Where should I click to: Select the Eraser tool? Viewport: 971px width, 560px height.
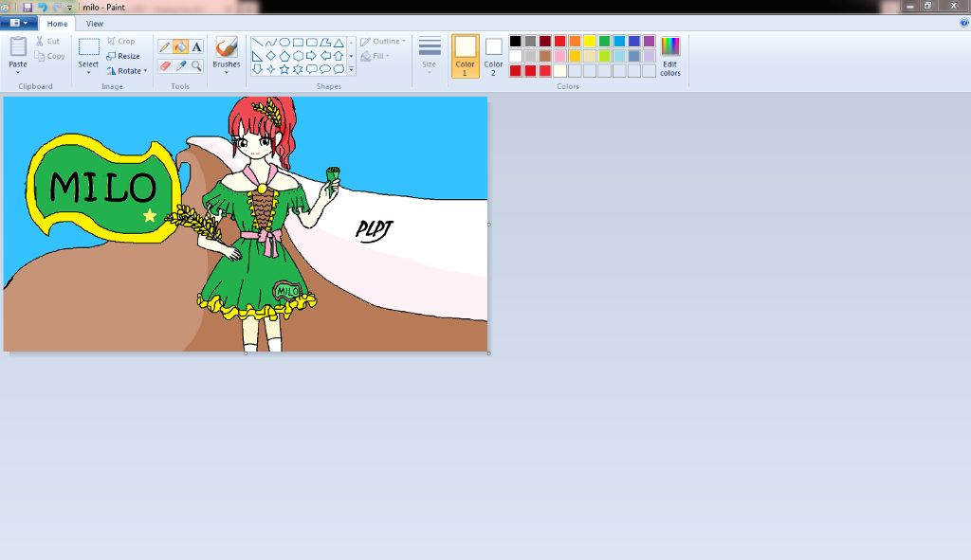165,65
